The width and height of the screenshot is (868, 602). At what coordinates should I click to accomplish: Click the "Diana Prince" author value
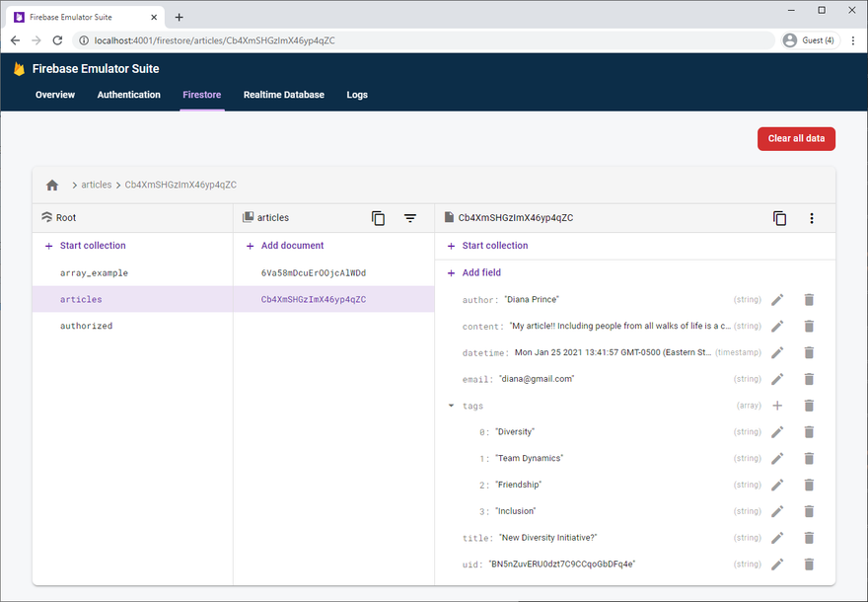[532, 300]
